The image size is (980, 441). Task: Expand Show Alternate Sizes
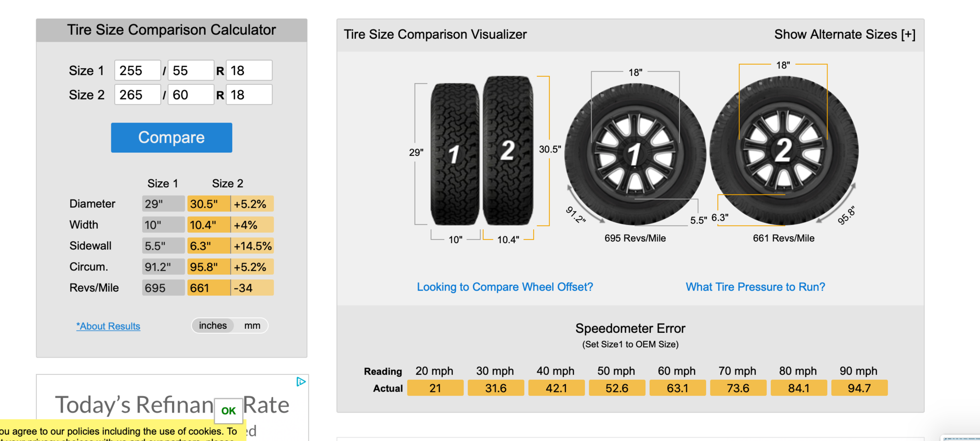[x=844, y=34]
